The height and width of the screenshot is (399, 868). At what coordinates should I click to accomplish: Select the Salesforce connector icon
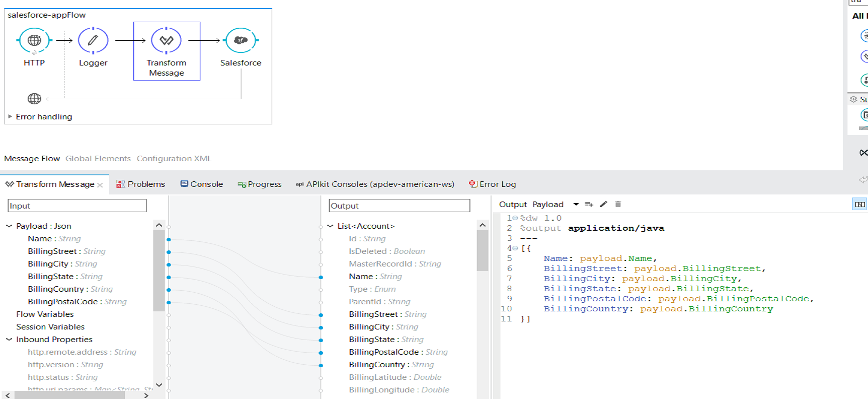tap(241, 40)
